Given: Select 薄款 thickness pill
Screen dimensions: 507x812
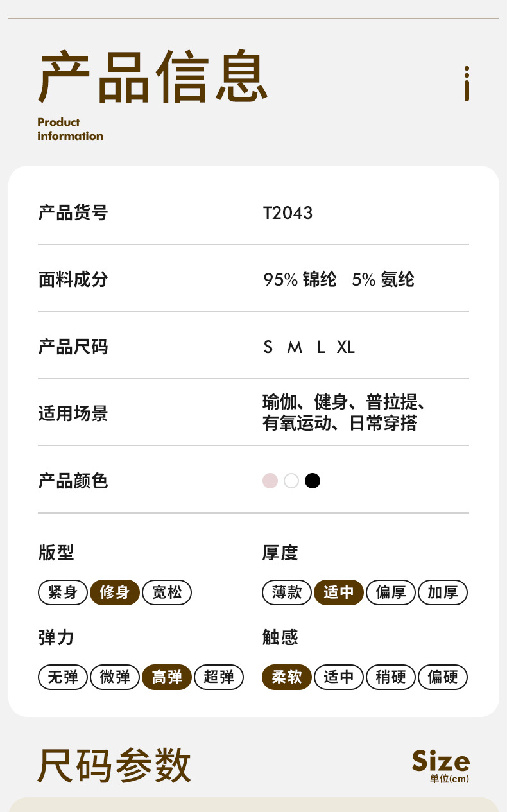Looking at the screenshot, I should 287,592.
